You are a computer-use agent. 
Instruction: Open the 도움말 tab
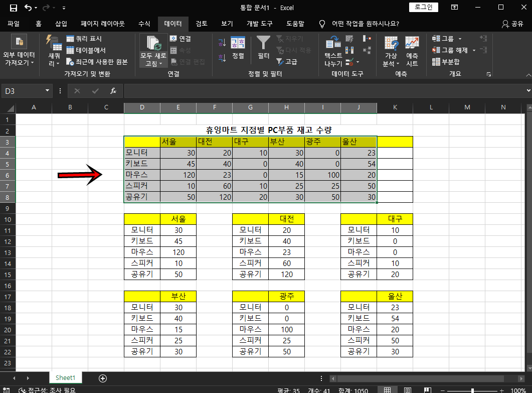(x=295, y=24)
